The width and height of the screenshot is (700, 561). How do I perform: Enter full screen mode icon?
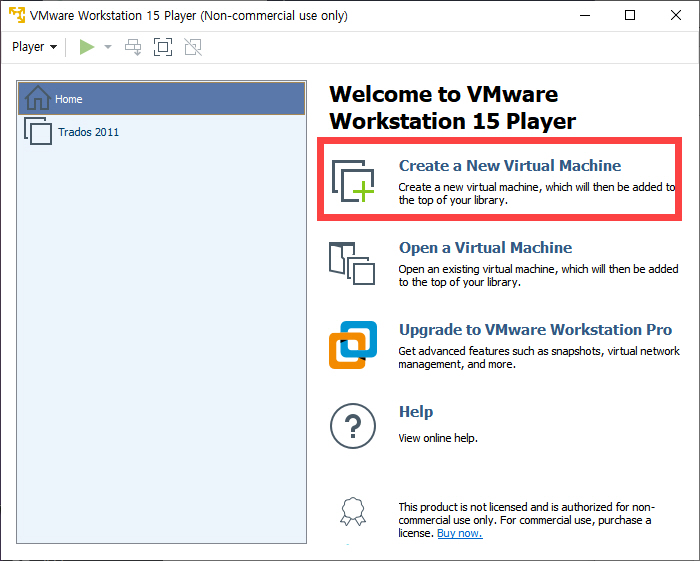click(x=163, y=47)
